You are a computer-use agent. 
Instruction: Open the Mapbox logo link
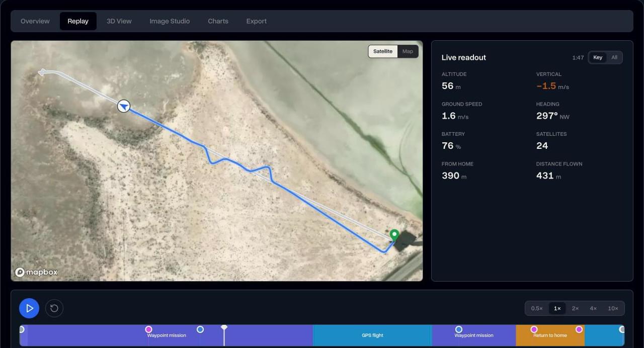click(x=36, y=272)
